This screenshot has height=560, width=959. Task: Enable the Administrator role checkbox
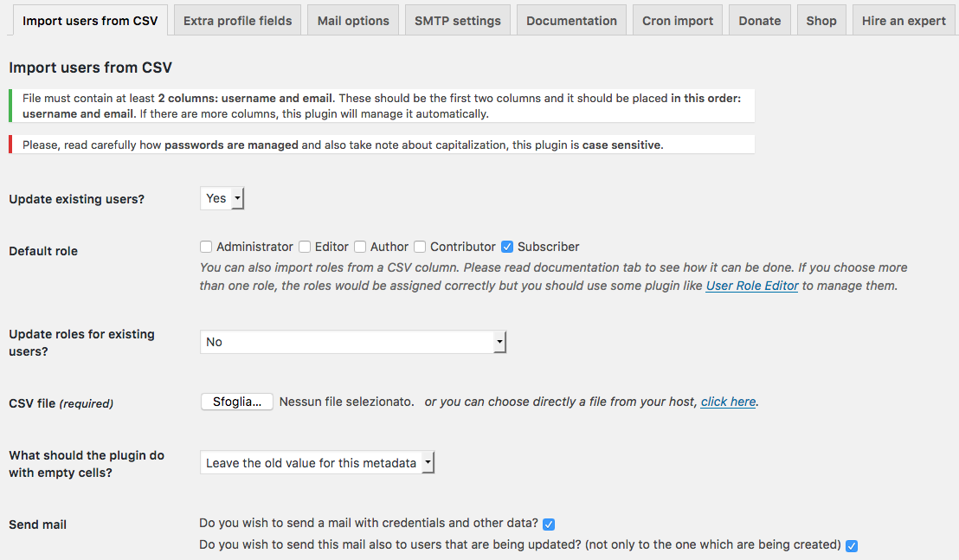pyautogui.click(x=206, y=247)
